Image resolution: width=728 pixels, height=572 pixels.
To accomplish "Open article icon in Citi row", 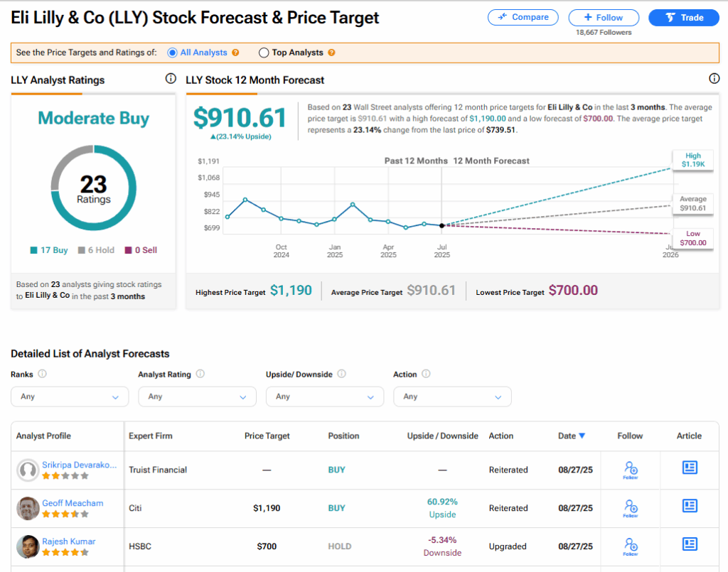I will click(689, 505).
